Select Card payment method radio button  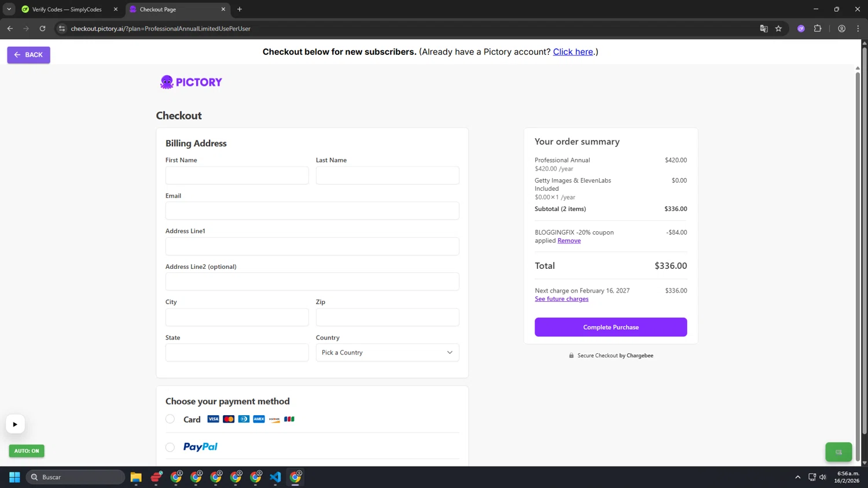[x=170, y=419]
